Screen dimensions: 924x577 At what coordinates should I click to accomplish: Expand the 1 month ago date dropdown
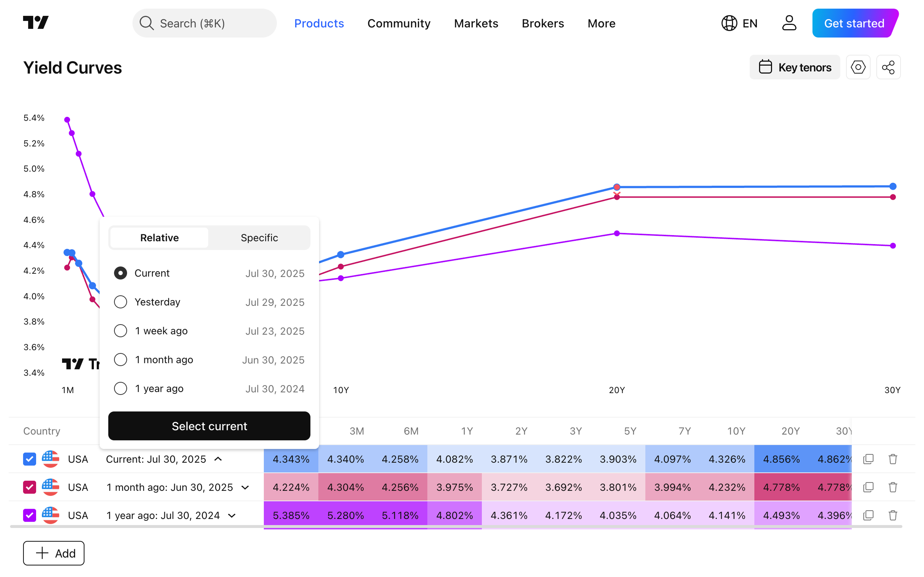(x=245, y=487)
